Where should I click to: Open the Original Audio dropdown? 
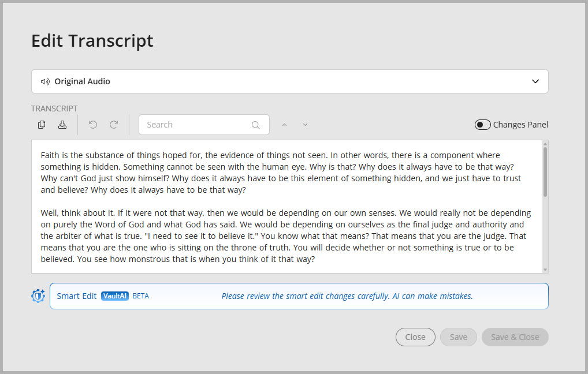pyautogui.click(x=535, y=81)
